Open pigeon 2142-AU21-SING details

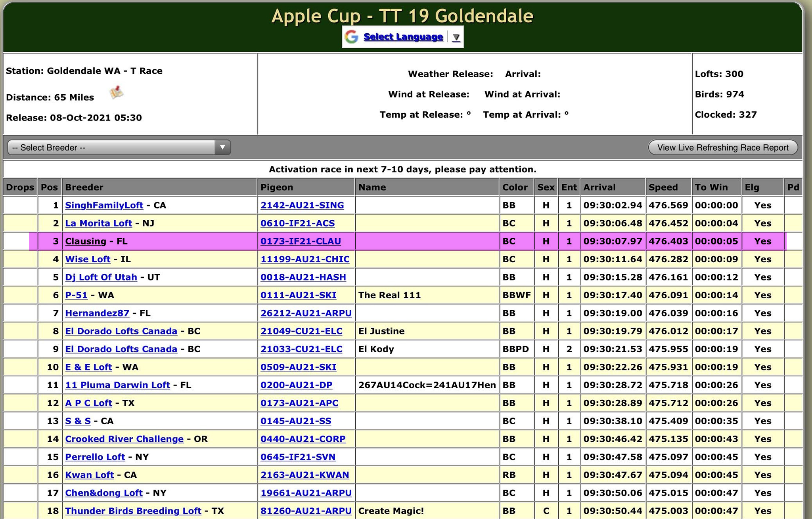click(x=302, y=205)
